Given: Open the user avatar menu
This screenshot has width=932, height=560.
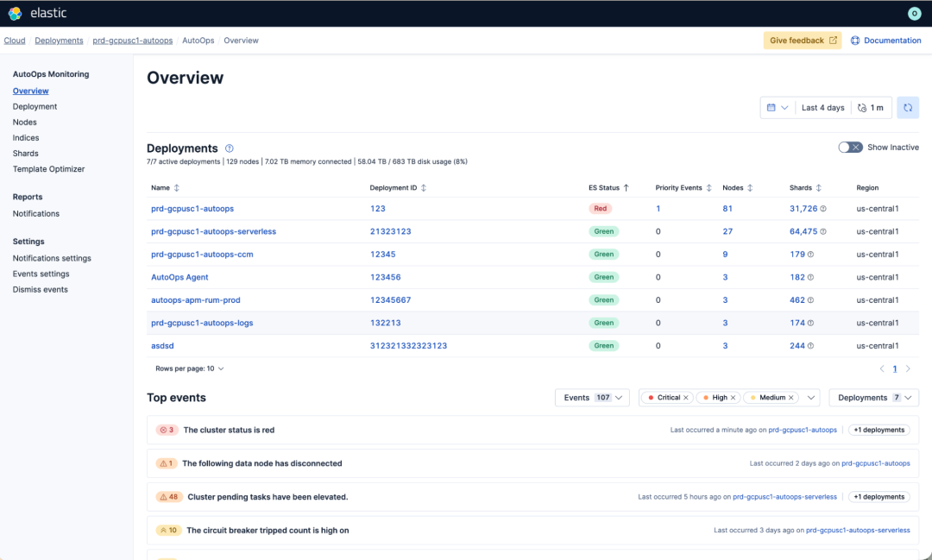Looking at the screenshot, I should 914,13.
